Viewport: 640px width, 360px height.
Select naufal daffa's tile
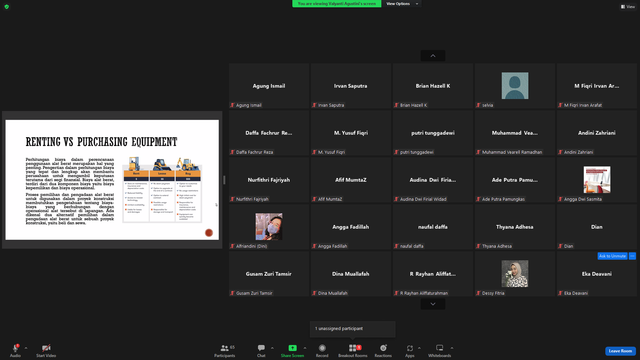point(433,227)
